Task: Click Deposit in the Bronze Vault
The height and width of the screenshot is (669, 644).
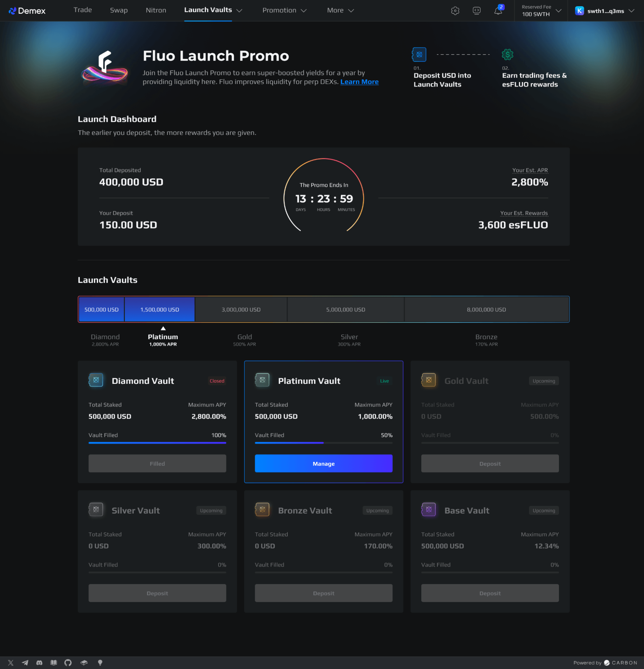Action: click(x=324, y=593)
